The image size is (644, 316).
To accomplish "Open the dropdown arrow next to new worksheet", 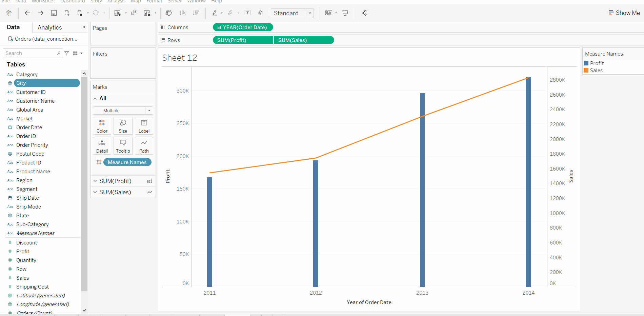I will pyautogui.click(x=126, y=13).
